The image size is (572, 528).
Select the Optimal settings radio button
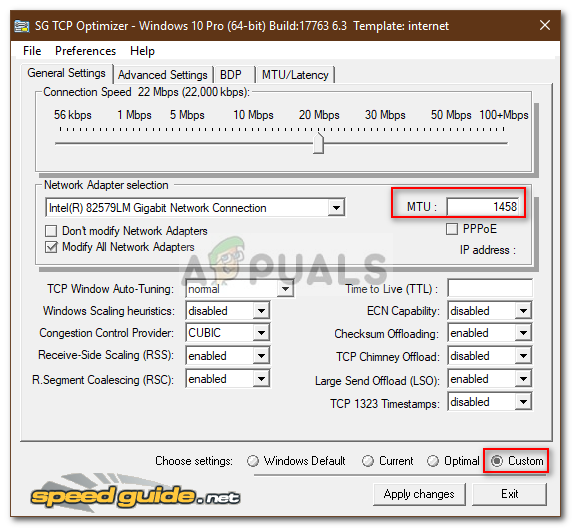[x=433, y=461]
